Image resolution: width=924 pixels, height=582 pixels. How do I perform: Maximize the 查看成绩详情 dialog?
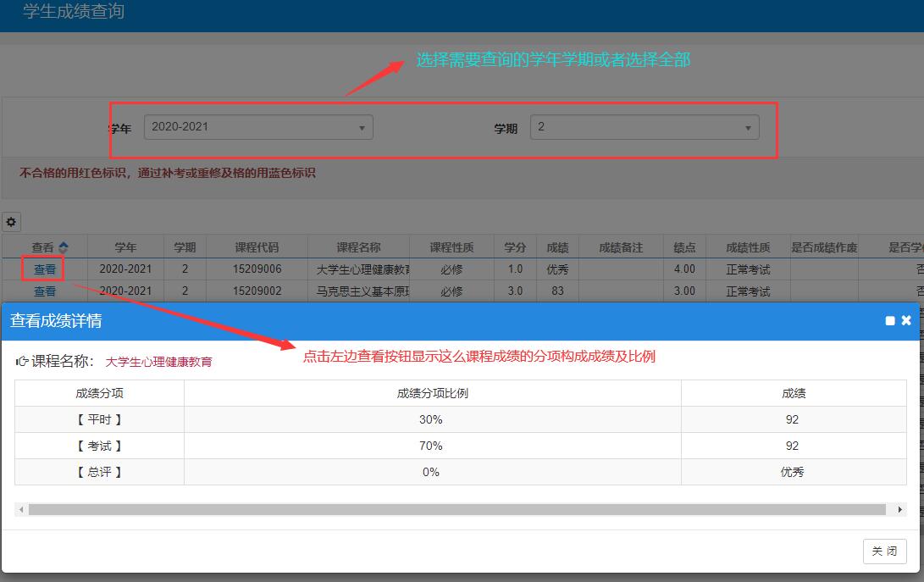click(x=890, y=321)
